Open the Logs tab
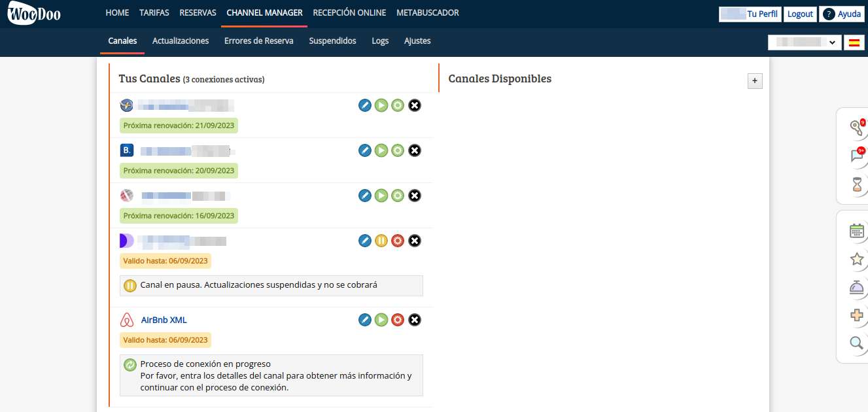This screenshot has width=868, height=412. click(380, 41)
